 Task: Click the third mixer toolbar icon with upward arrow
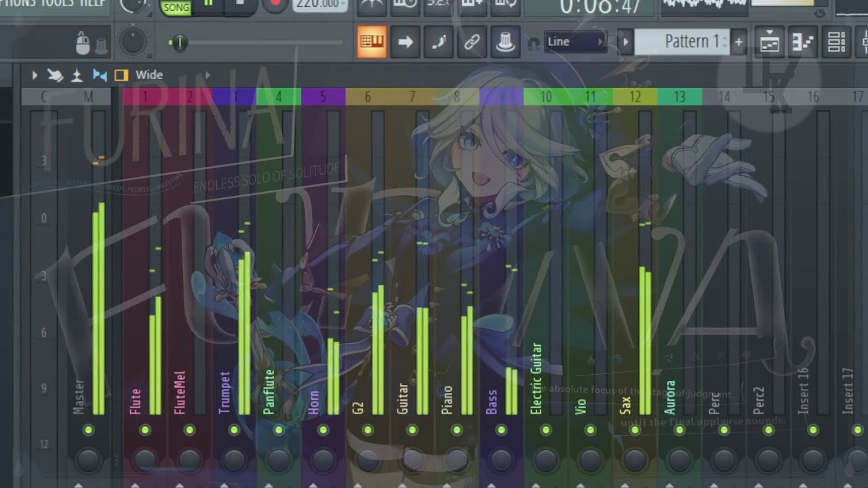coord(77,75)
